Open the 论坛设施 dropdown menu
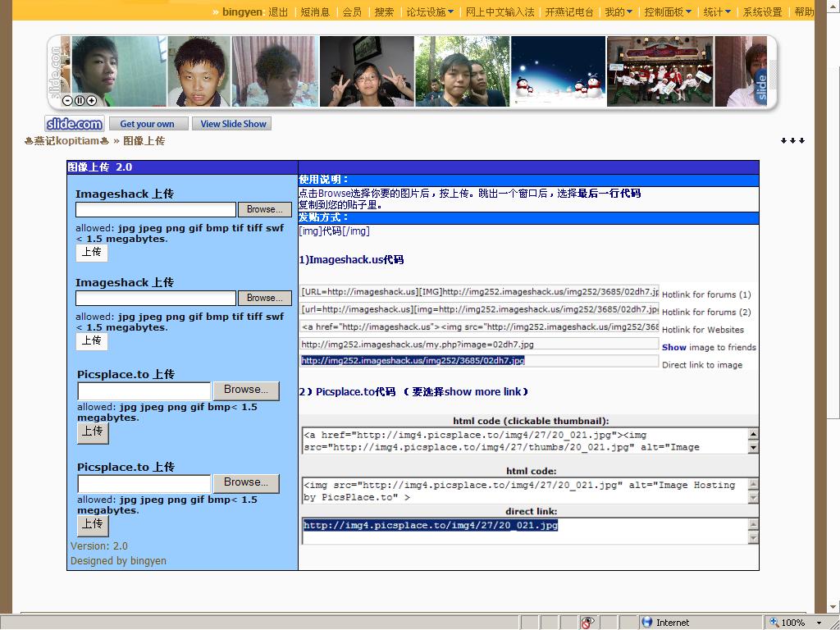The height and width of the screenshot is (630, 840). (430, 12)
